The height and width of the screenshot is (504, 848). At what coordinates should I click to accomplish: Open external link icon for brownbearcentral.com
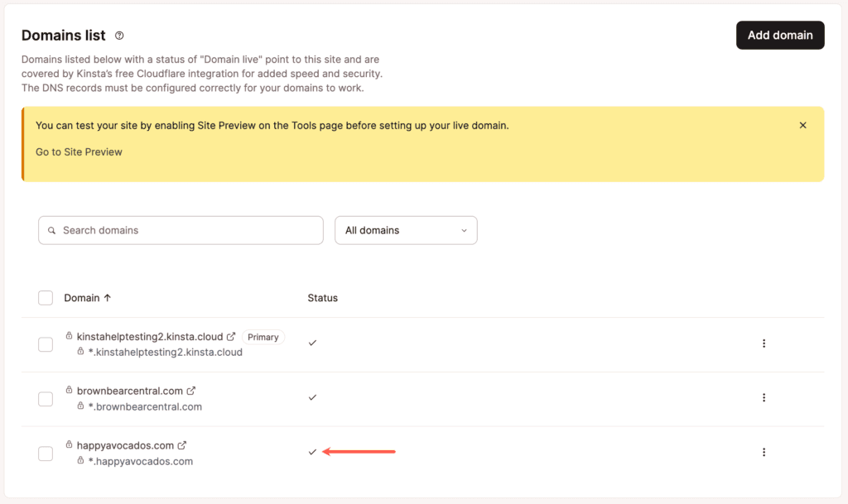click(191, 391)
